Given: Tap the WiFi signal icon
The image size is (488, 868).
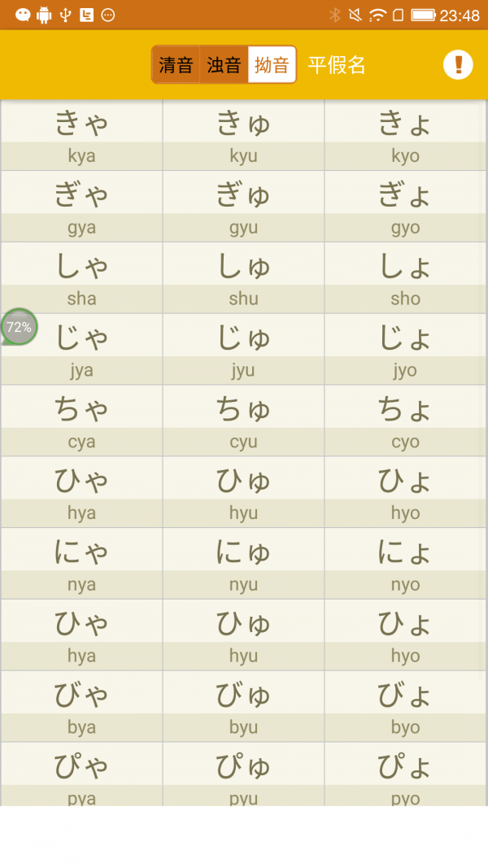Looking at the screenshot, I should (377, 15).
